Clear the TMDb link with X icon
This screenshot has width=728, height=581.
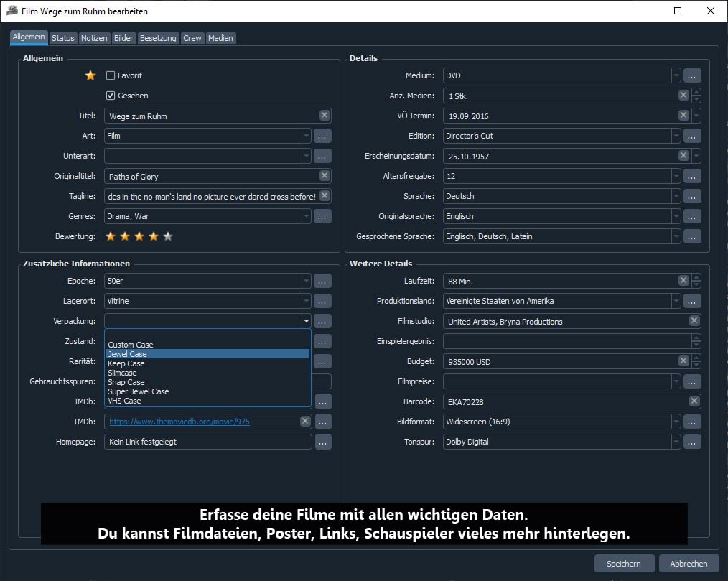point(304,422)
